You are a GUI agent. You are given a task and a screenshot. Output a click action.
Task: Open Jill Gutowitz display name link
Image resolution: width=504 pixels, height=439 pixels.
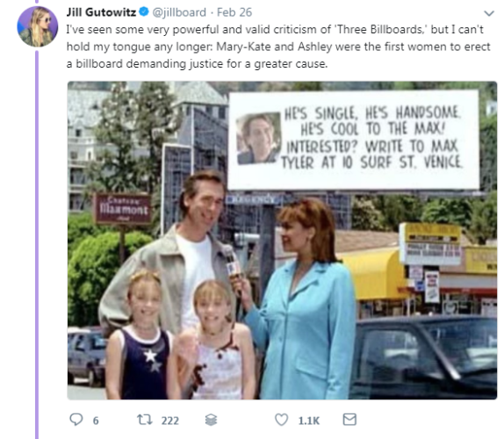pos(101,12)
